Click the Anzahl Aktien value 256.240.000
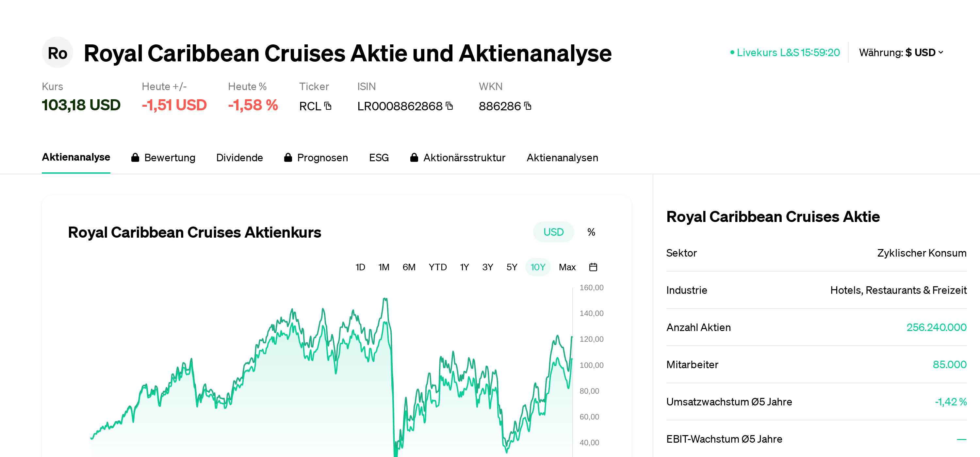This screenshot has height=457, width=980. [x=936, y=327]
